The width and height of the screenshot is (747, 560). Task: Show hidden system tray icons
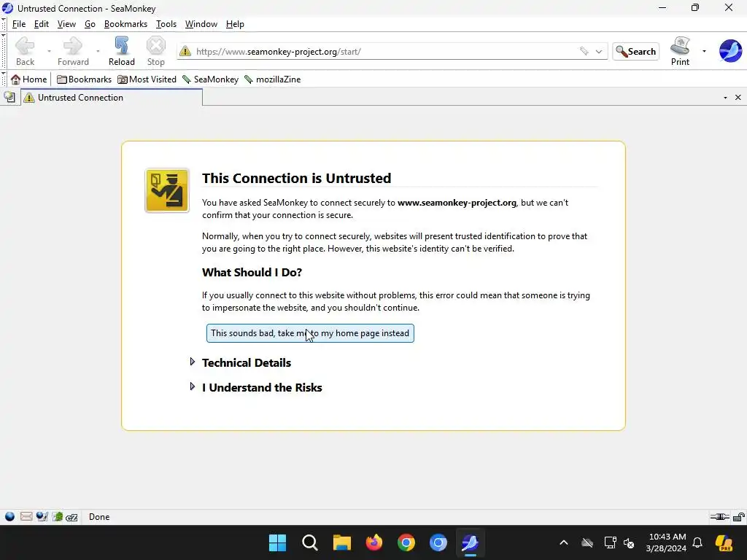(x=564, y=542)
